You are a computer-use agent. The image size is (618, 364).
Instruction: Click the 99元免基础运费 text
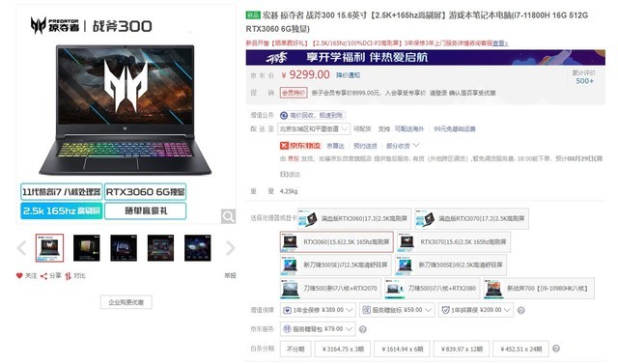[455, 129]
